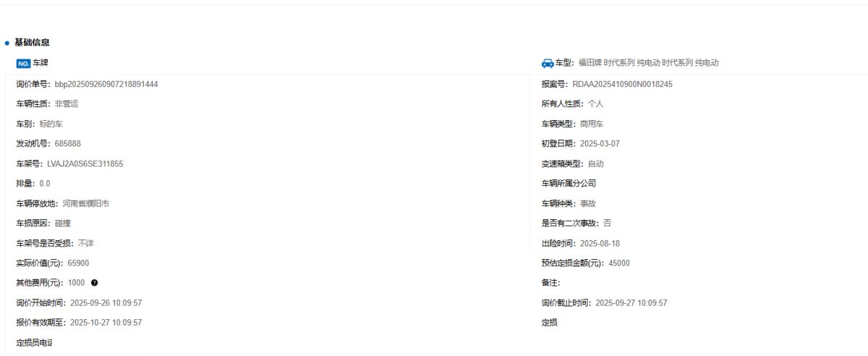
Task: Click the inquiry number bbp202509260907218891444
Action: [x=106, y=84]
